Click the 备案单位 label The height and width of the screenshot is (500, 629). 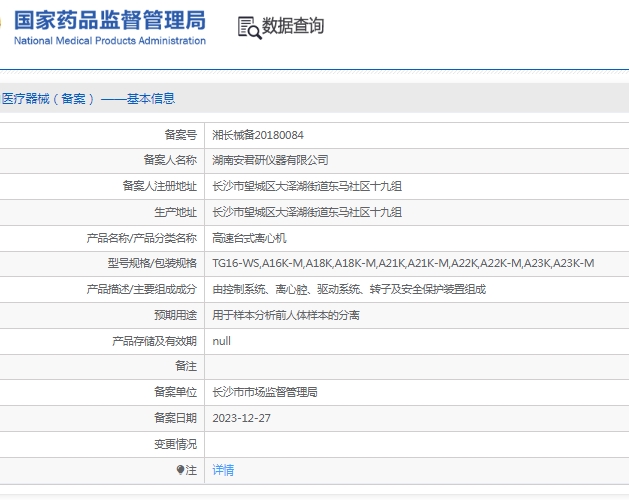click(x=176, y=392)
